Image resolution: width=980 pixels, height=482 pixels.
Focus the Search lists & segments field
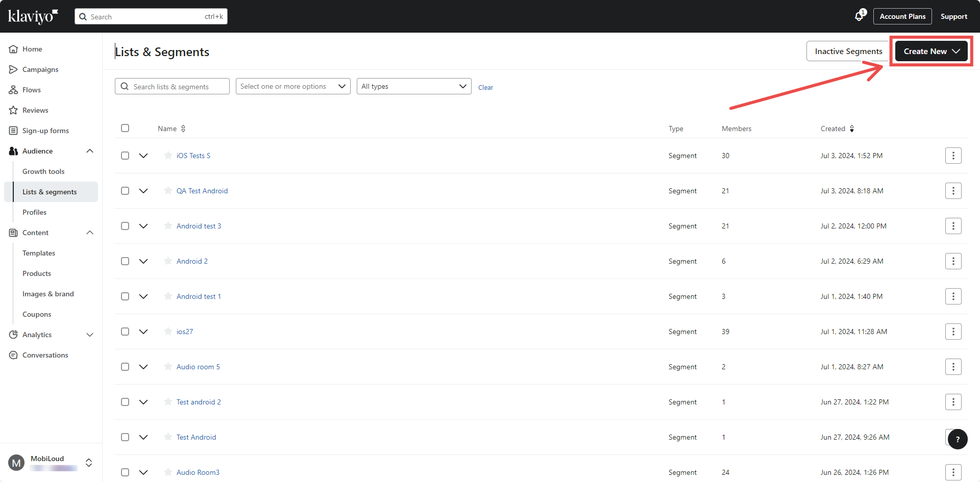[172, 86]
